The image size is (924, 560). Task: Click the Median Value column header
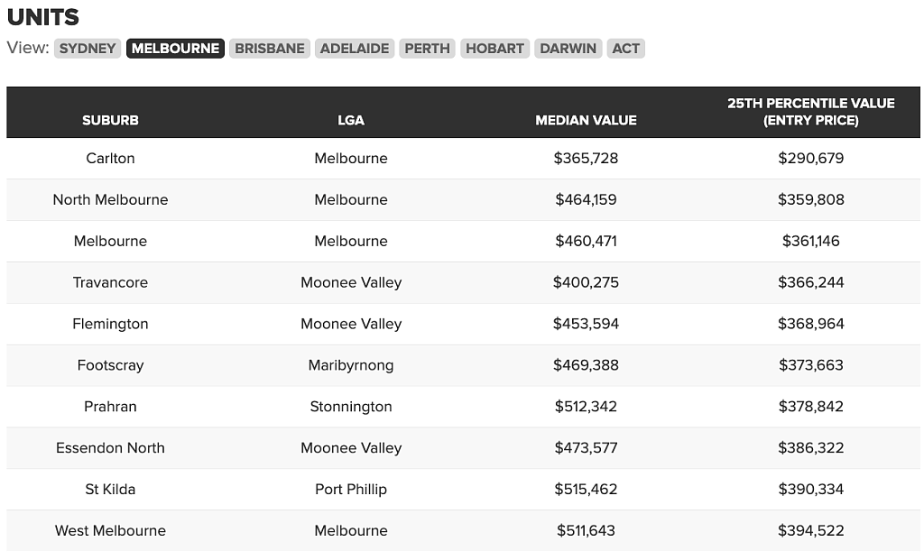pyautogui.click(x=586, y=120)
